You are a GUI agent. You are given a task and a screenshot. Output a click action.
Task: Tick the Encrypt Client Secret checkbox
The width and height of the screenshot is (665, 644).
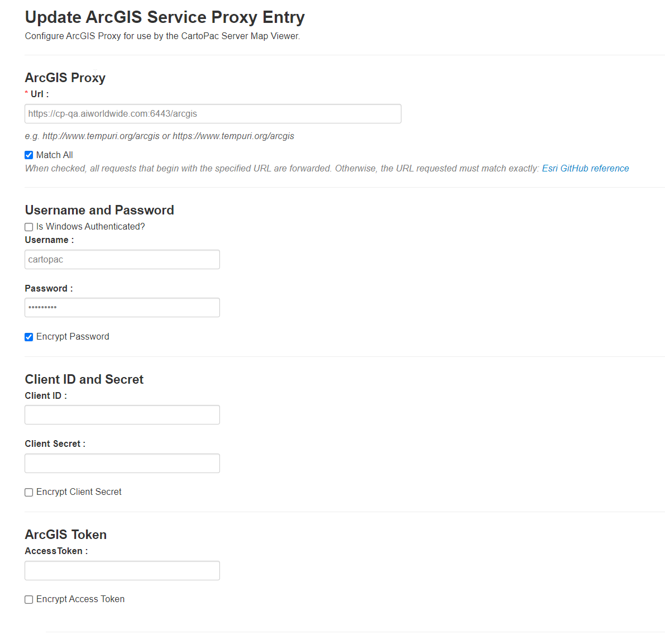[x=29, y=492]
